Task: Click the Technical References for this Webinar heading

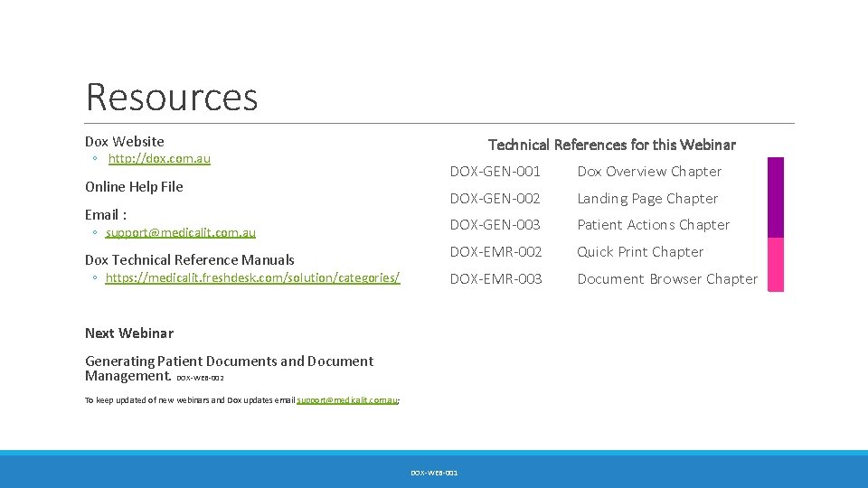Action: (612, 145)
